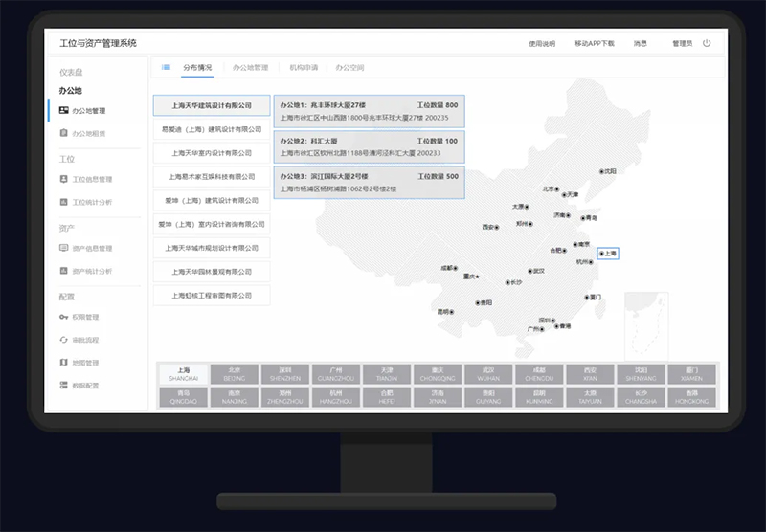The height and width of the screenshot is (532, 766).
Task: Click the 北京 BEIJING city button
Action: pyautogui.click(x=235, y=374)
